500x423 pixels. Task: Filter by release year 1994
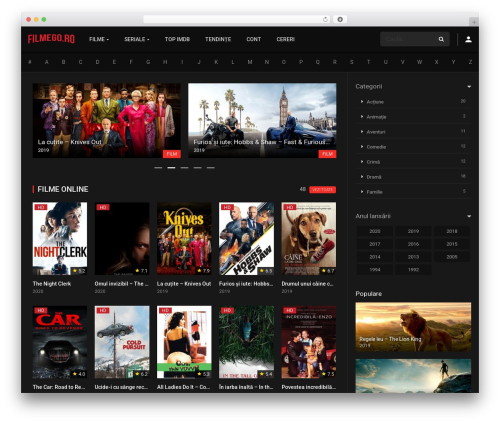(x=375, y=270)
